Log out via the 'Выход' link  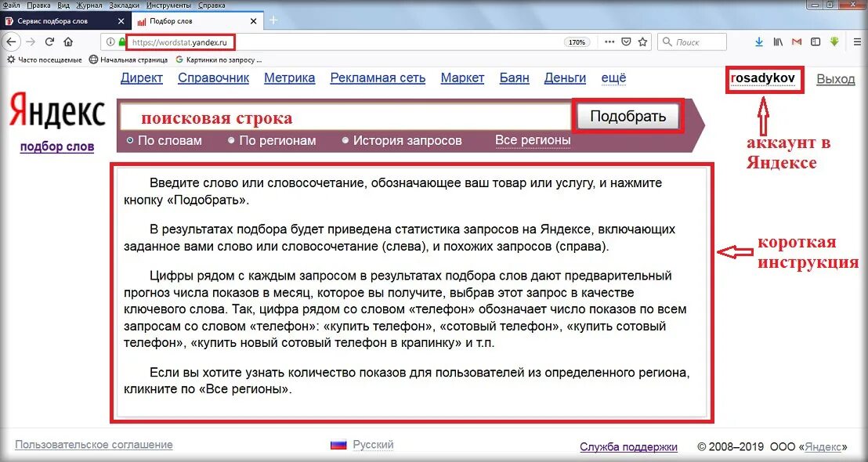click(x=836, y=79)
